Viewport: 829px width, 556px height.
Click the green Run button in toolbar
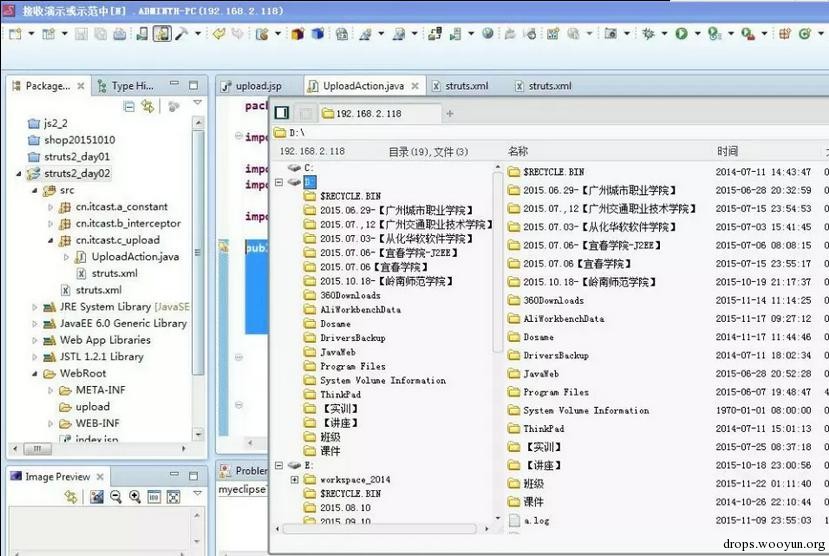click(x=681, y=34)
